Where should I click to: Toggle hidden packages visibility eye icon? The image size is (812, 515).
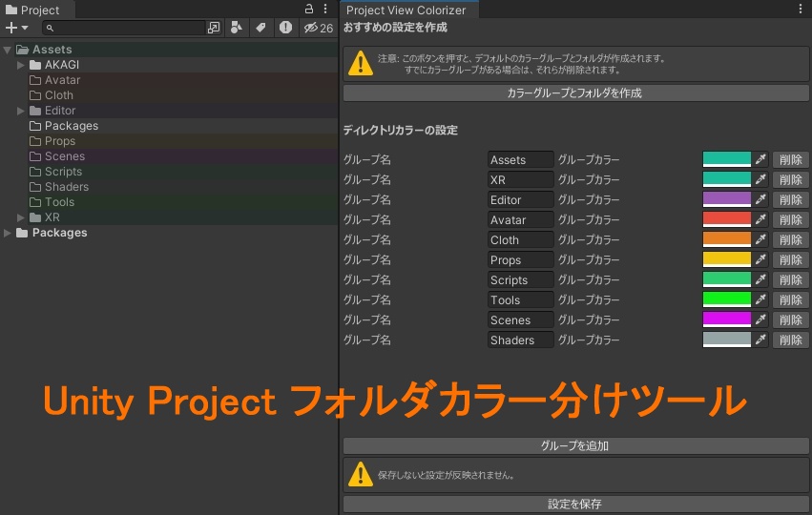[319, 28]
